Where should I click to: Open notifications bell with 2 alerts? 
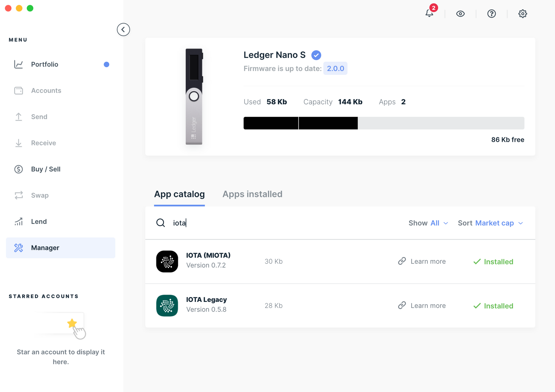pos(429,13)
